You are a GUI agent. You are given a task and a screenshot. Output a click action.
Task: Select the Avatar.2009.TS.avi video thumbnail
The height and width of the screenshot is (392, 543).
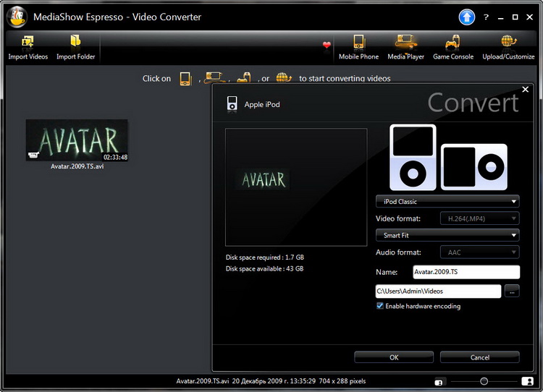(x=77, y=140)
